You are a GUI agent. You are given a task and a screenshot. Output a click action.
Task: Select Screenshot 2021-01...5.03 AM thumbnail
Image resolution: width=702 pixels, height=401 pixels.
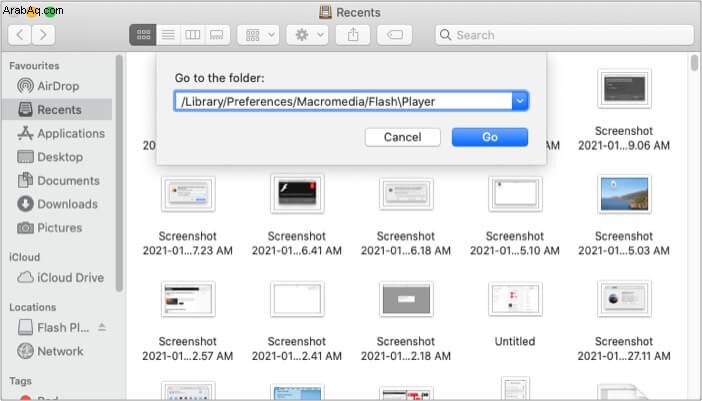pos(624,194)
